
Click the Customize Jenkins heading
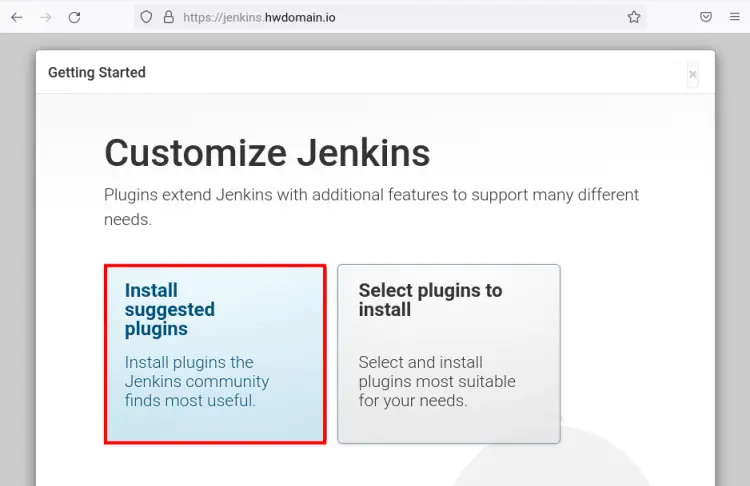pos(267,153)
